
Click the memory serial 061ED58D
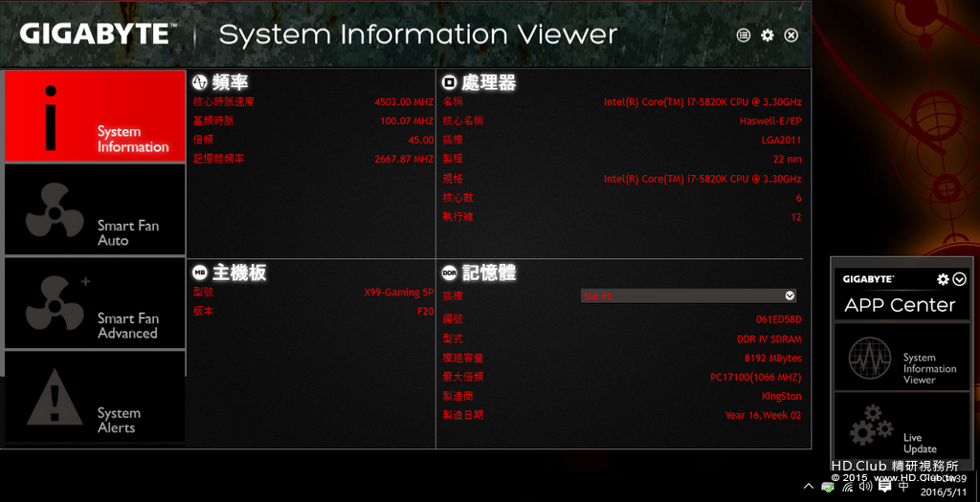pos(779,319)
